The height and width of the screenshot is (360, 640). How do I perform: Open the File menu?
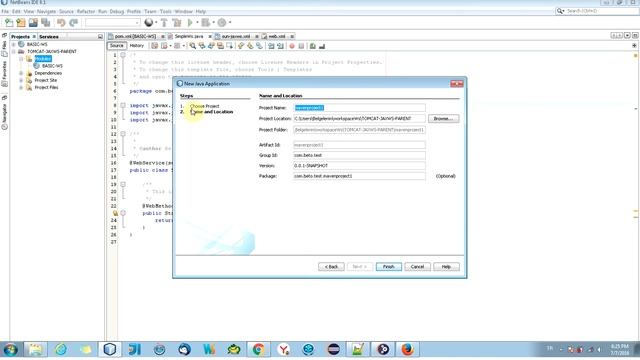(x=5, y=11)
